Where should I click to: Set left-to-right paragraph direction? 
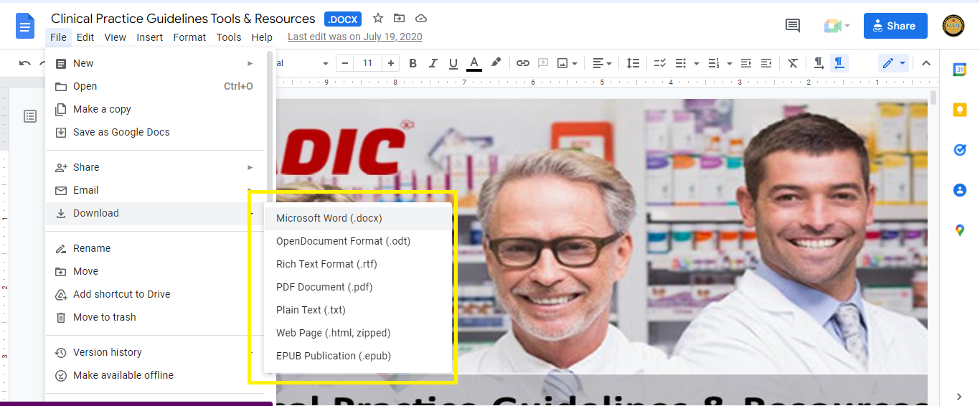tap(819, 63)
